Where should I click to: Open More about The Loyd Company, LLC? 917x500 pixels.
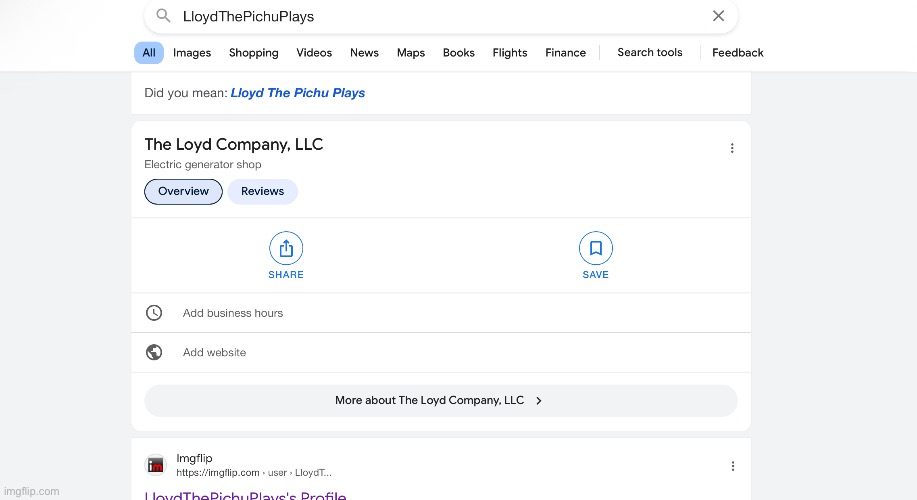(441, 401)
